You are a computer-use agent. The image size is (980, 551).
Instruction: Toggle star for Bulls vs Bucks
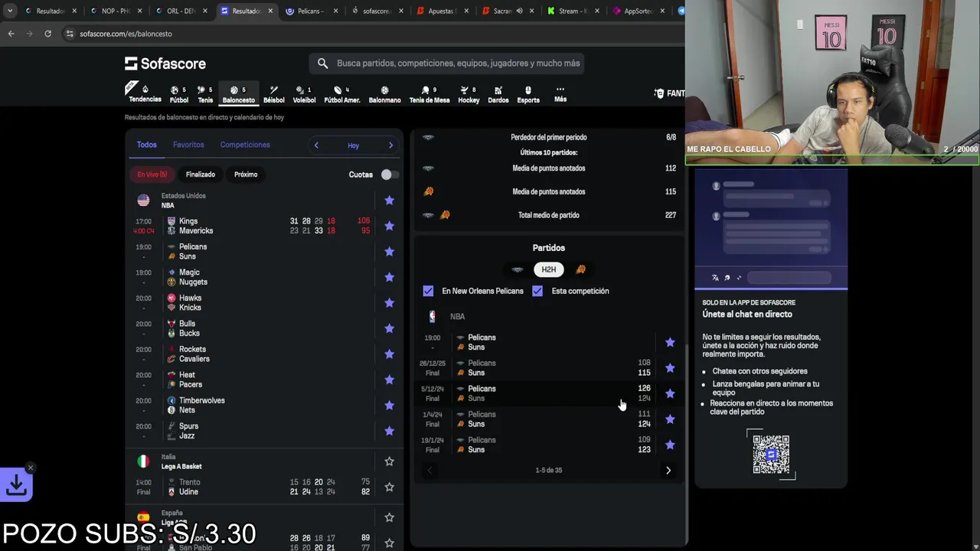[389, 328]
